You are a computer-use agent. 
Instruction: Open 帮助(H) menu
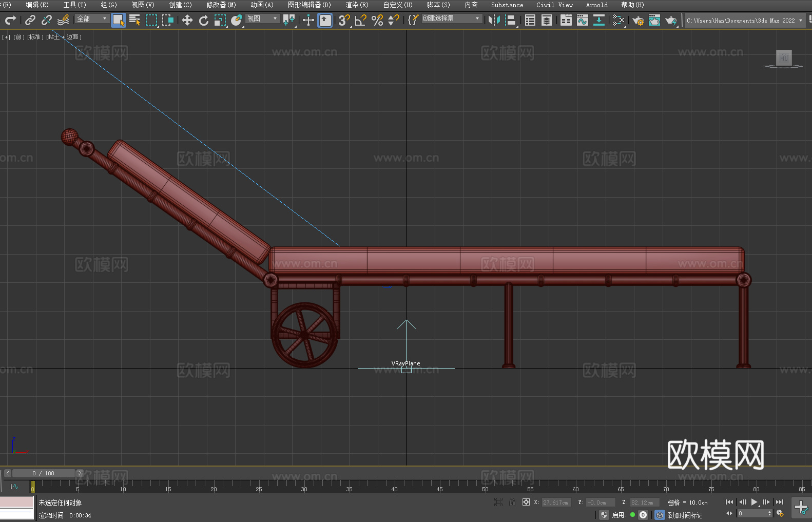pyautogui.click(x=632, y=5)
